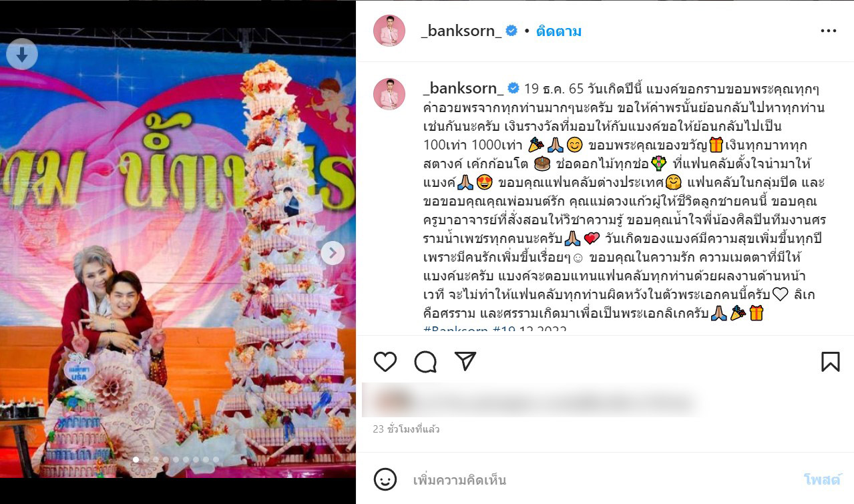Open the emoji picker smiley icon
This screenshot has height=504, width=854.
pyautogui.click(x=385, y=479)
